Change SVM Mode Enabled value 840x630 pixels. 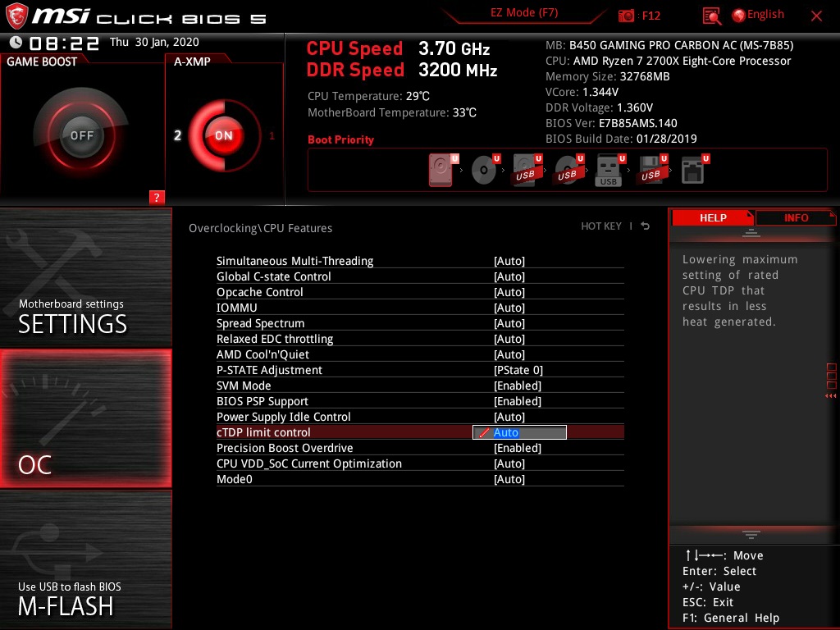517,386
